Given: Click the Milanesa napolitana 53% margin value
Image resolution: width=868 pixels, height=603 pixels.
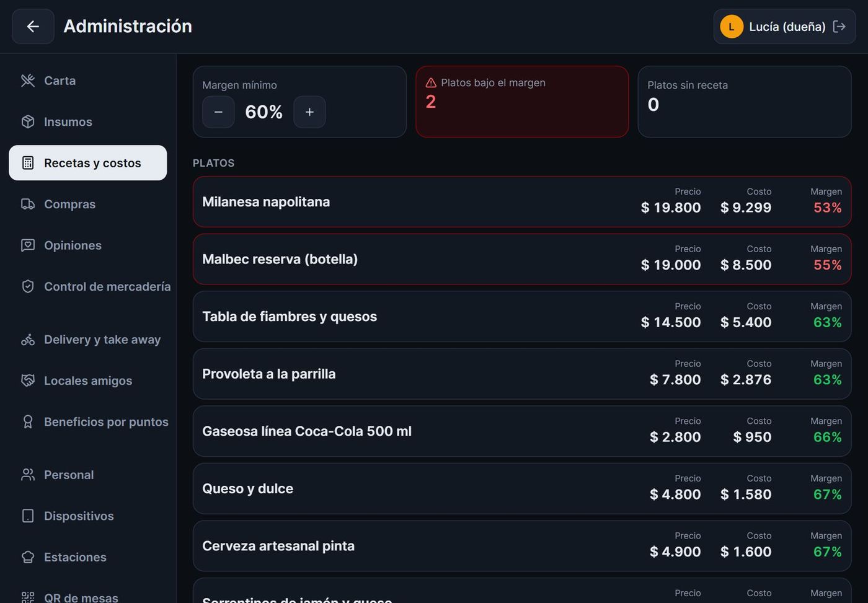Looking at the screenshot, I should tap(828, 208).
